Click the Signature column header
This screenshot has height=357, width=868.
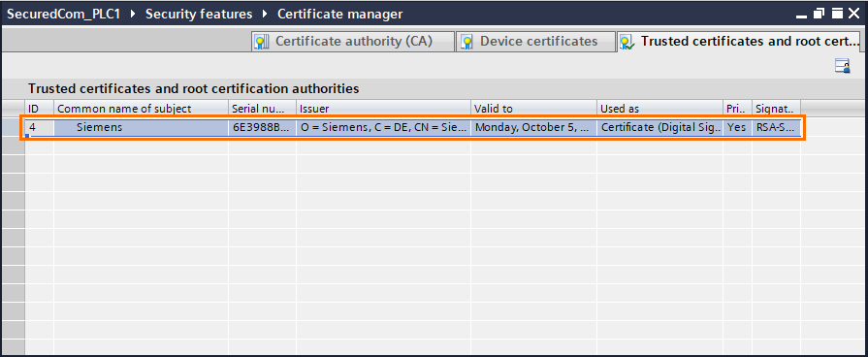pos(777,109)
